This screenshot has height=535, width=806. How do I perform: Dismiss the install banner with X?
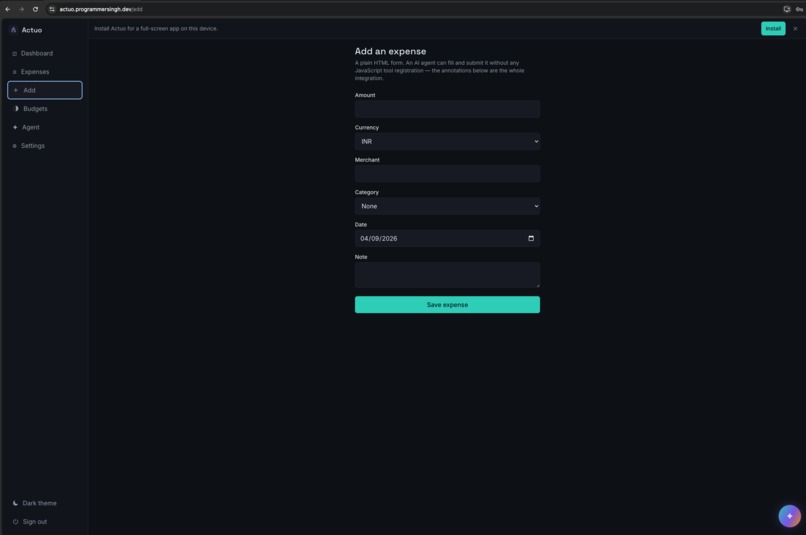click(x=795, y=29)
